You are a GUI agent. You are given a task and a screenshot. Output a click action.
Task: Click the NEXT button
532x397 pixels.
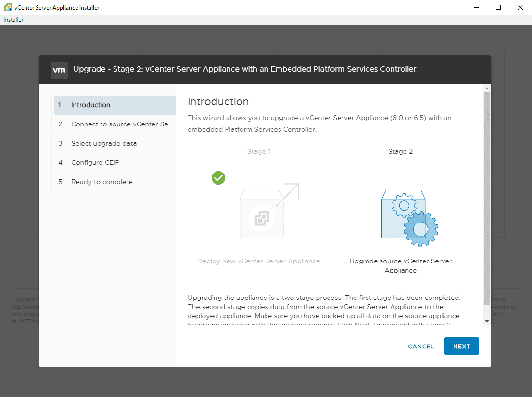pos(461,346)
